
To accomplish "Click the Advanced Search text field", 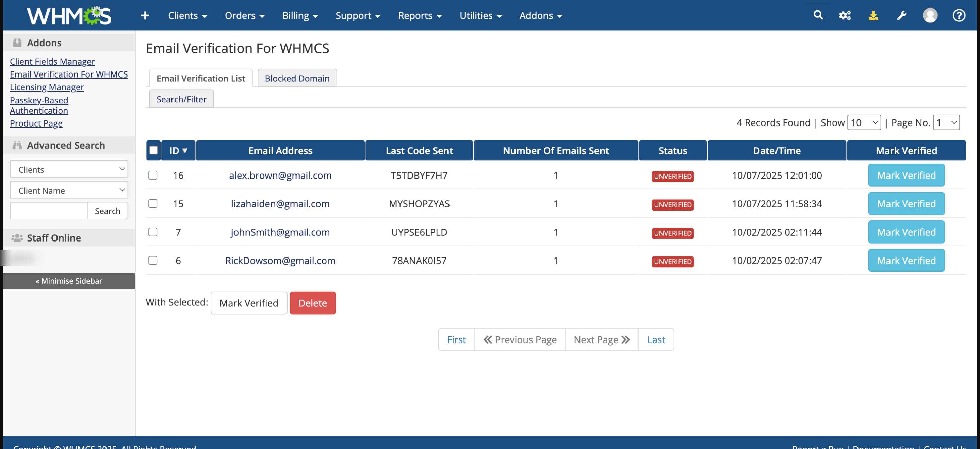I will pyautogui.click(x=49, y=211).
